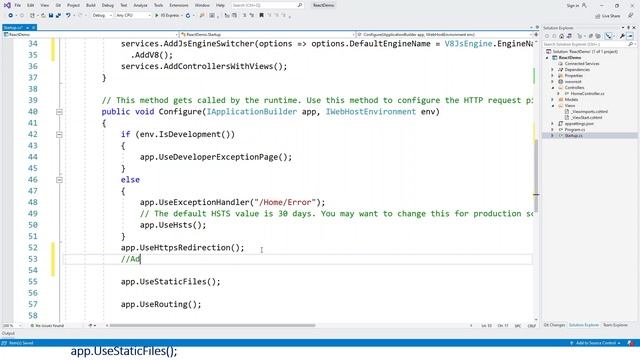Click the split editor icon above the scrollbar
Image resolution: width=640 pixels, height=360 pixels.
click(x=536, y=35)
